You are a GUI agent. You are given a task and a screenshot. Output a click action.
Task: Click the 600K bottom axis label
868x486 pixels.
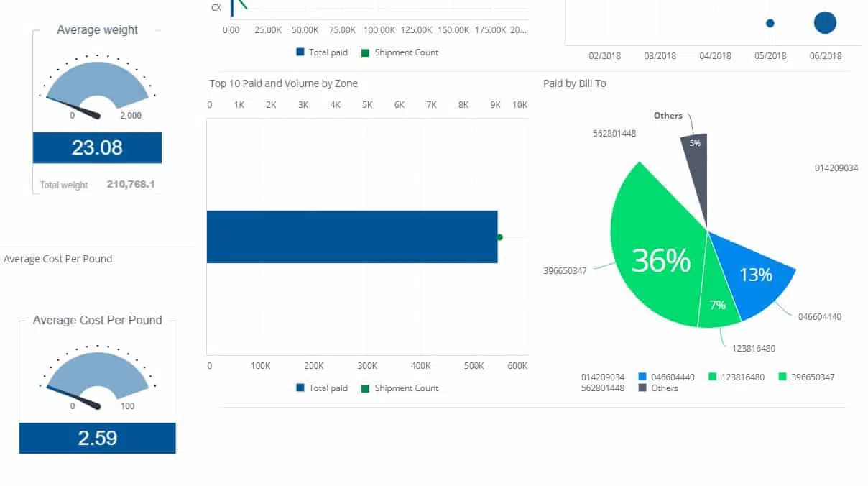(517, 366)
